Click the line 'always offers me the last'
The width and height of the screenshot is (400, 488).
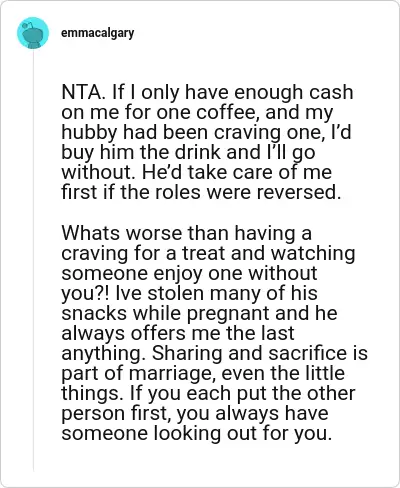(178, 333)
